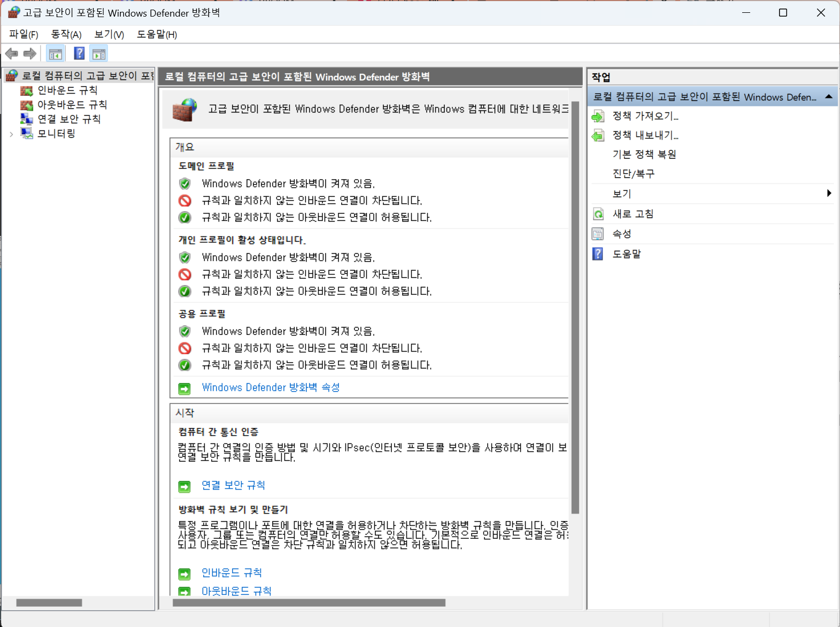Viewport: 840px width, 627px height.
Task: Open the 연결 보안 규칙 link in 시작 section
Action: [233, 485]
